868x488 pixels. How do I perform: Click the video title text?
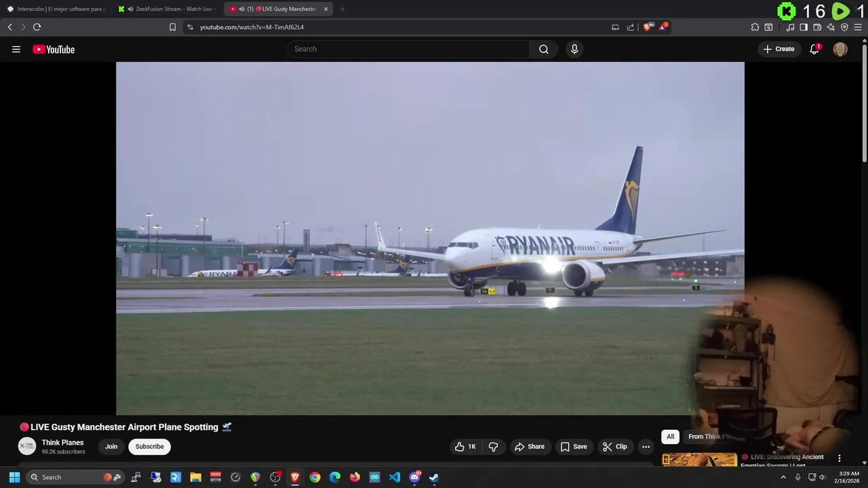coord(125,427)
